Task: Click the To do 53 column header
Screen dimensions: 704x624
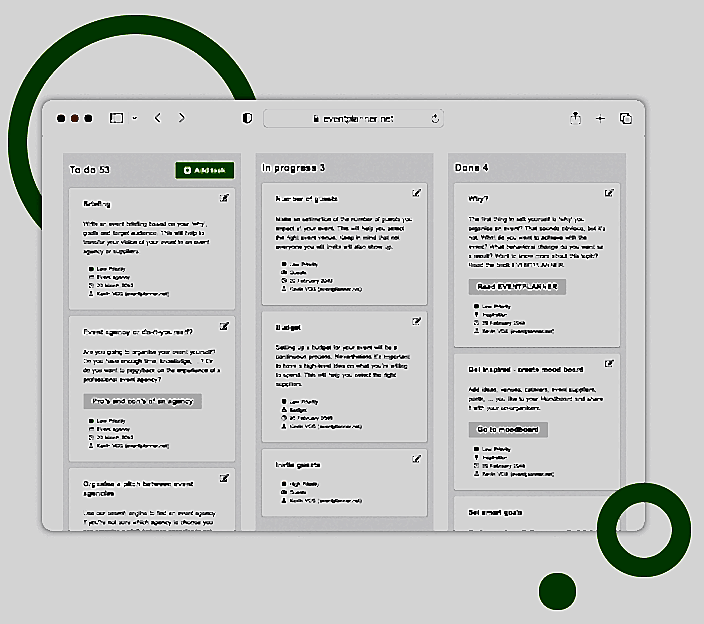Action: pos(90,170)
